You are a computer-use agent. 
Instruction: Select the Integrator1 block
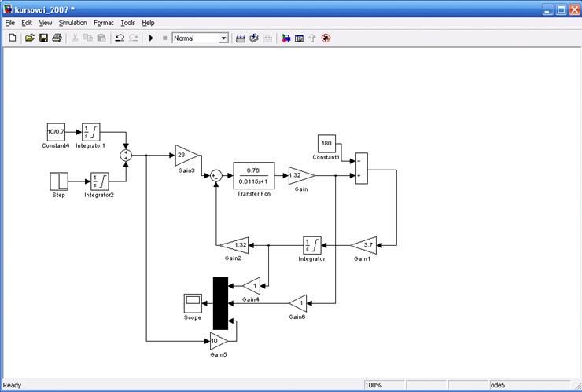click(x=91, y=133)
